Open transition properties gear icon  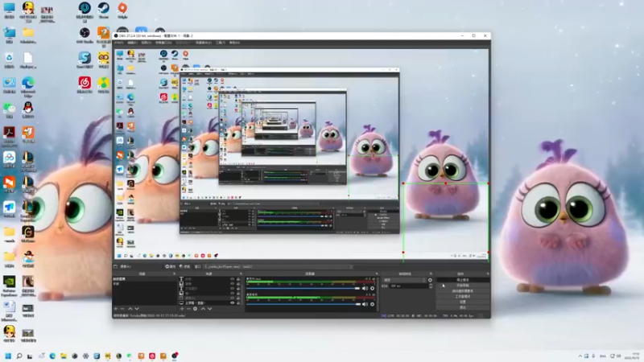[430, 280]
